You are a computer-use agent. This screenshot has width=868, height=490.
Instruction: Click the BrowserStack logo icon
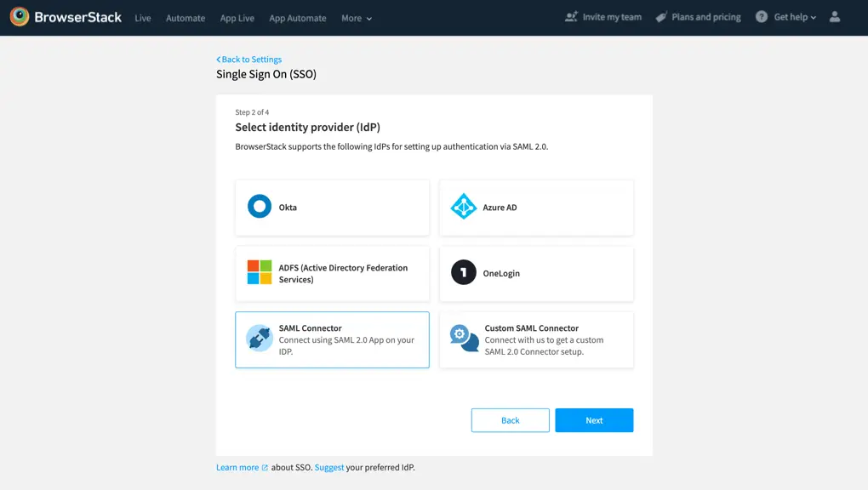coord(20,17)
